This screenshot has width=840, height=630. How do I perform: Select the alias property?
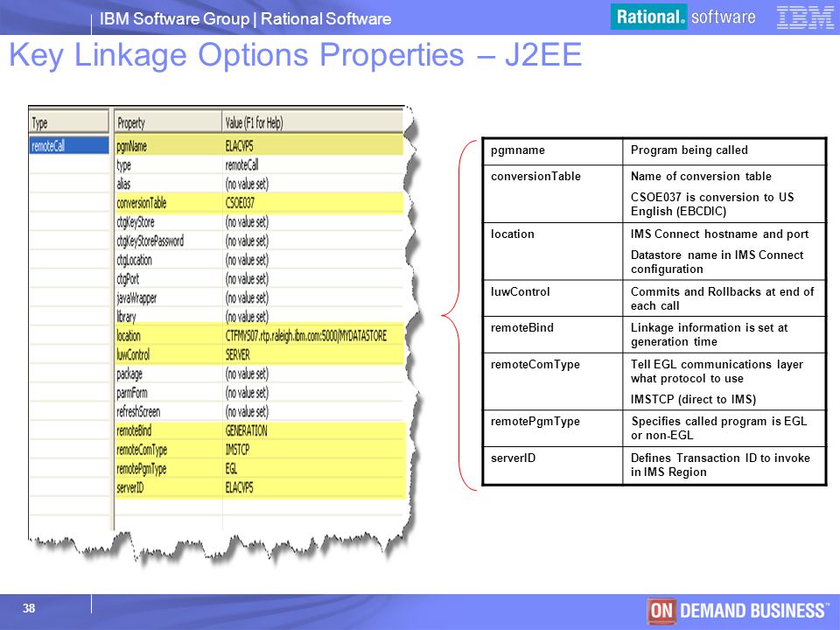pyautogui.click(x=123, y=184)
